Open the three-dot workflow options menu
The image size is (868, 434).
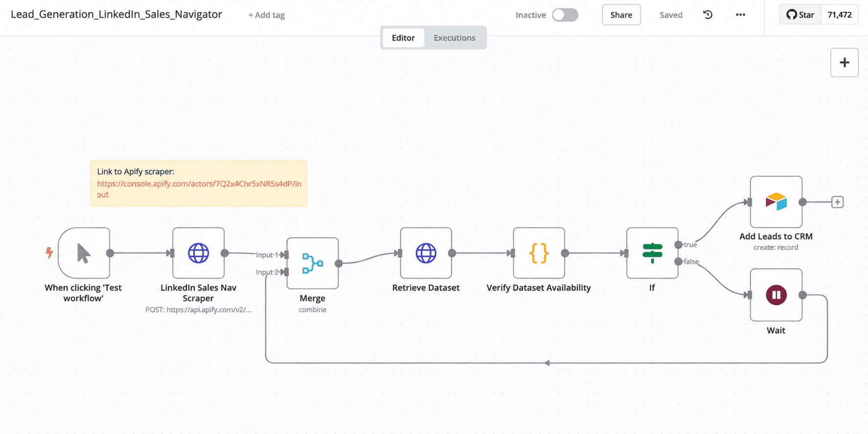pyautogui.click(x=740, y=15)
